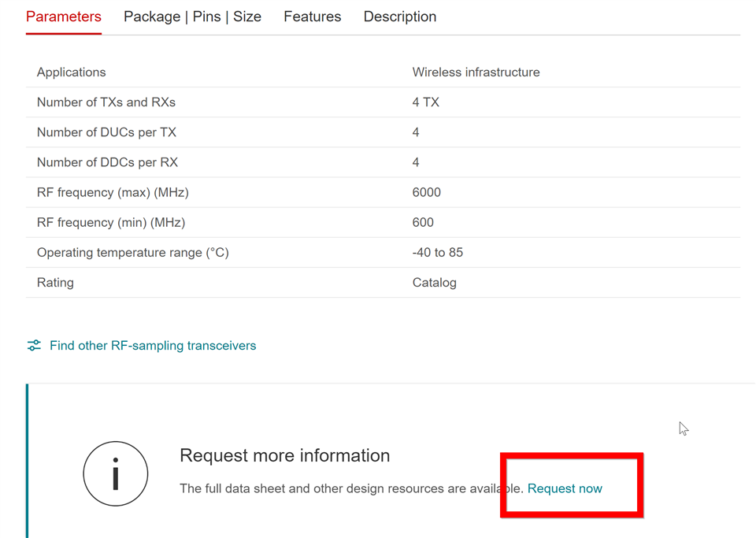Click the -40 to 85 temperature value
Image resolution: width=756 pixels, height=538 pixels.
(438, 253)
